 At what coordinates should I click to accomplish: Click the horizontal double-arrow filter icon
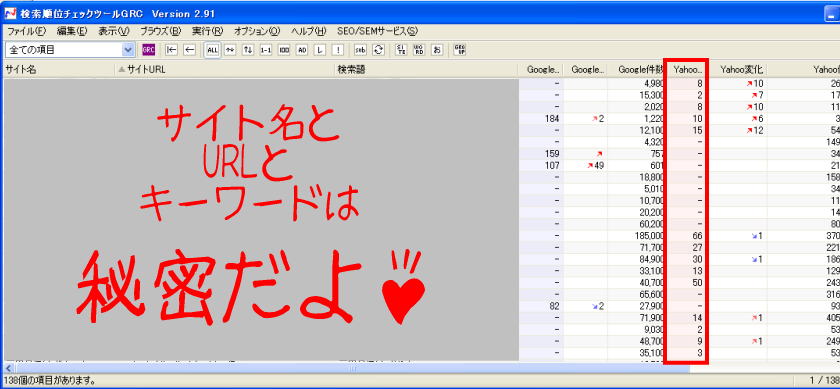[x=230, y=50]
